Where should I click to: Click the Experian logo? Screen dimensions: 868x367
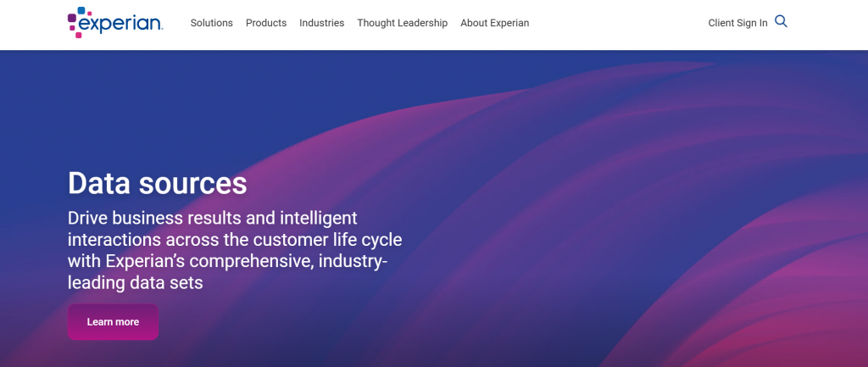tap(115, 22)
